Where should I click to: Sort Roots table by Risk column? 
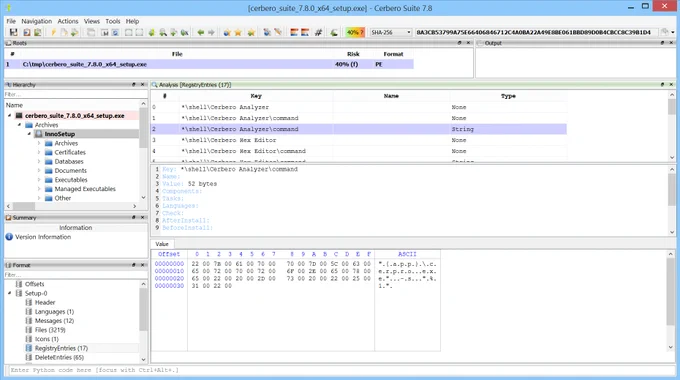click(x=353, y=54)
